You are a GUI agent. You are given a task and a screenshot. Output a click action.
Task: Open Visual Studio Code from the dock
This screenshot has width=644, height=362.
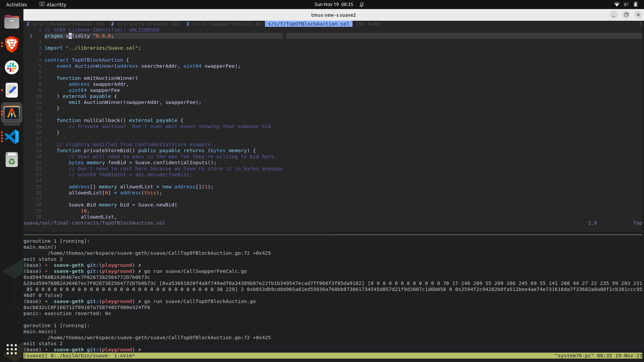[x=12, y=137]
